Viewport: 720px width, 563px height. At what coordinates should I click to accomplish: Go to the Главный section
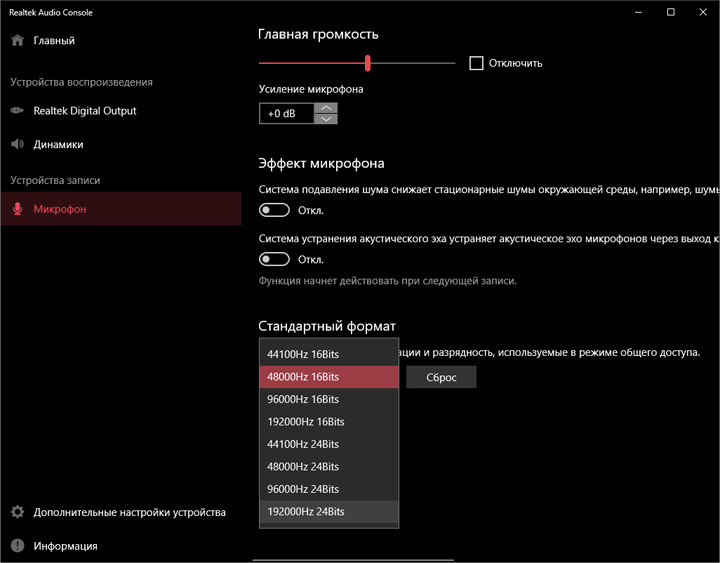click(x=54, y=41)
